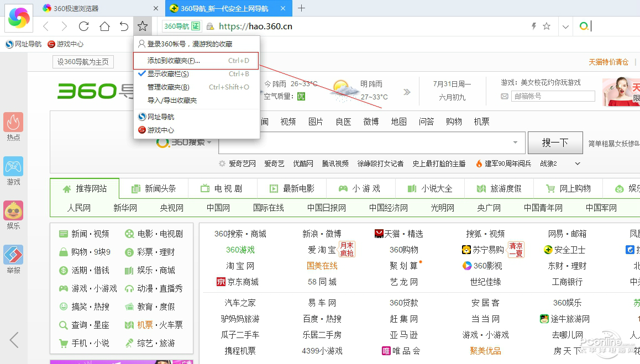This screenshot has width=640, height=364.
Task: Open 游戏中心 entry in favorites menu
Action: [197, 130]
